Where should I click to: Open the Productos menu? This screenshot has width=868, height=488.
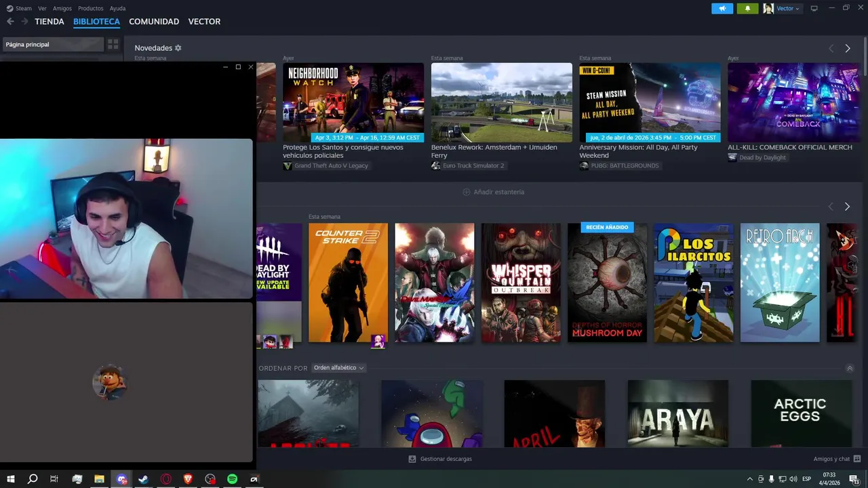[x=91, y=8]
